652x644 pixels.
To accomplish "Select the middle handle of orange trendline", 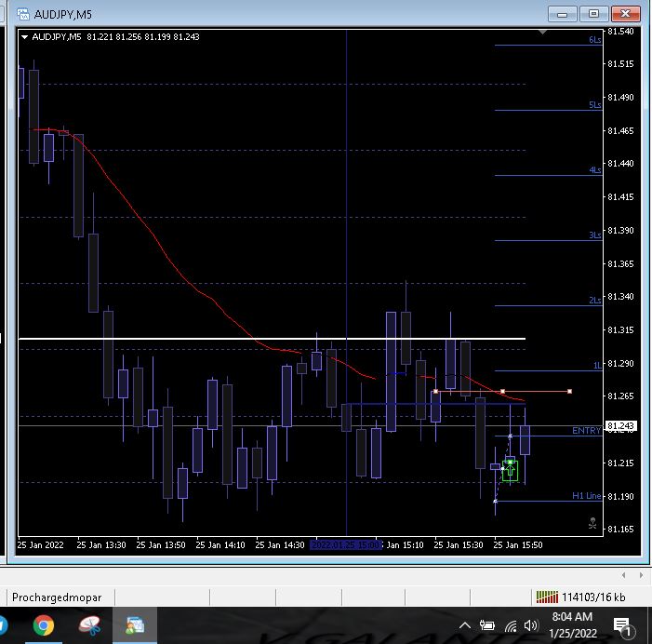I will [x=503, y=392].
